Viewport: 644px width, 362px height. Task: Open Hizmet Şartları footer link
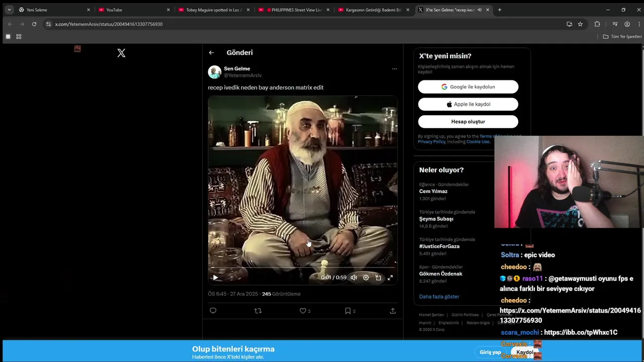click(431, 315)
